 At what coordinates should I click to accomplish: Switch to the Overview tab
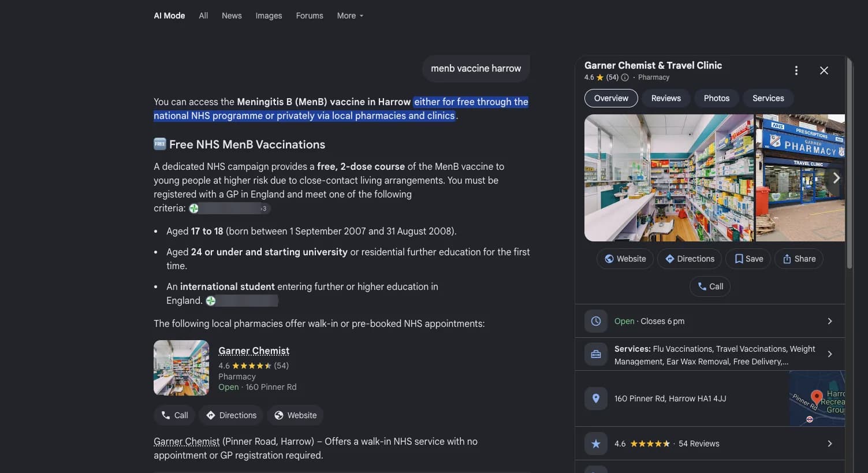tap(611, 98)
